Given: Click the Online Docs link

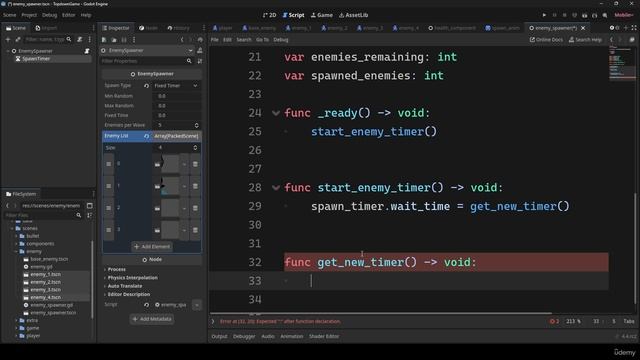Looking at the screenshot, I should click(546, 40).
